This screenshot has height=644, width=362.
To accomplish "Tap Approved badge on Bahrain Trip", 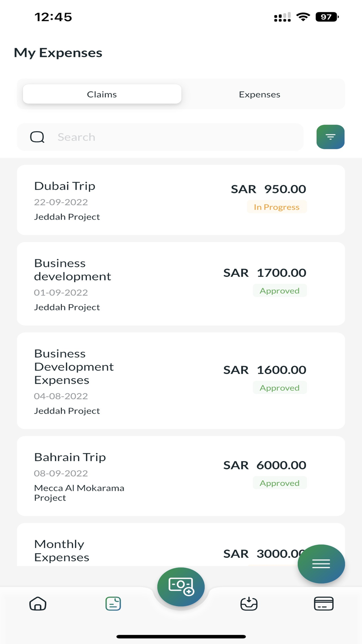I will pos(279,483).
